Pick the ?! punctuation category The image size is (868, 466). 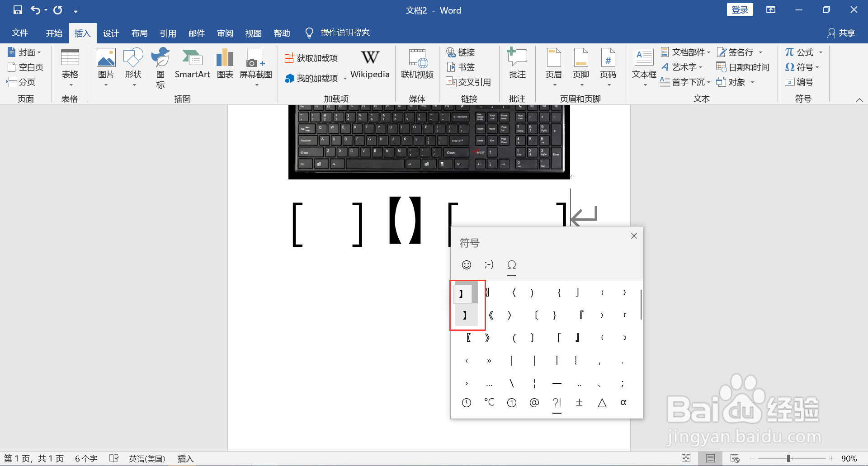[x=557, y=402]
